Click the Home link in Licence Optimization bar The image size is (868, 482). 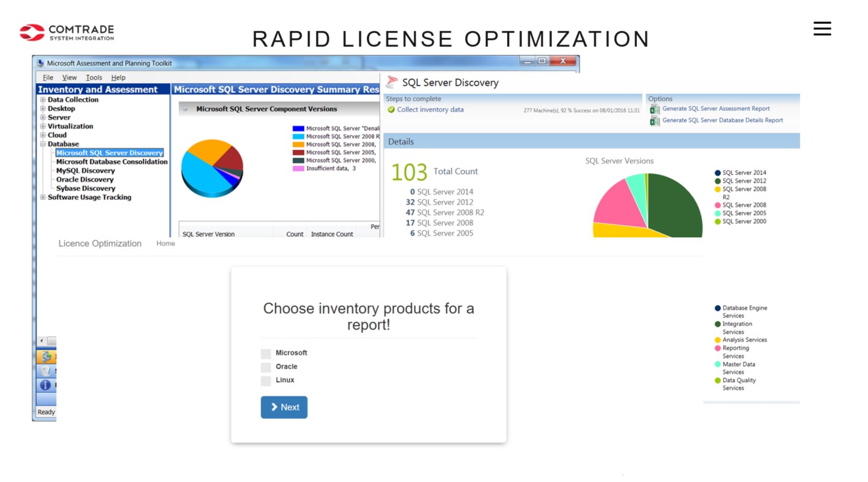(166, 243)
